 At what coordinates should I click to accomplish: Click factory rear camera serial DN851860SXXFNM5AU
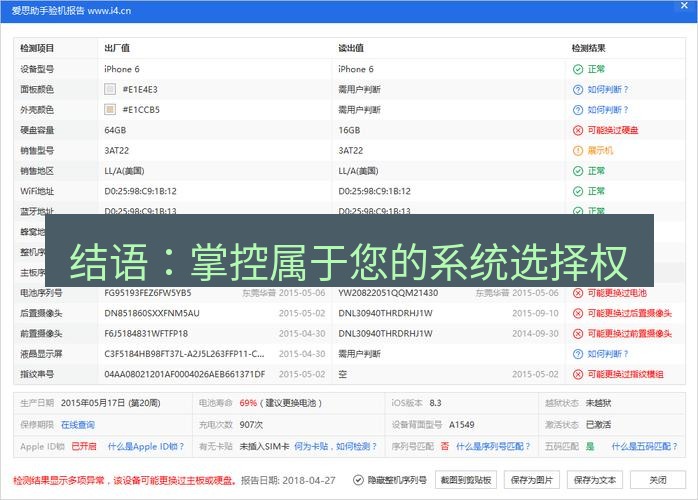tap(152, 313)
